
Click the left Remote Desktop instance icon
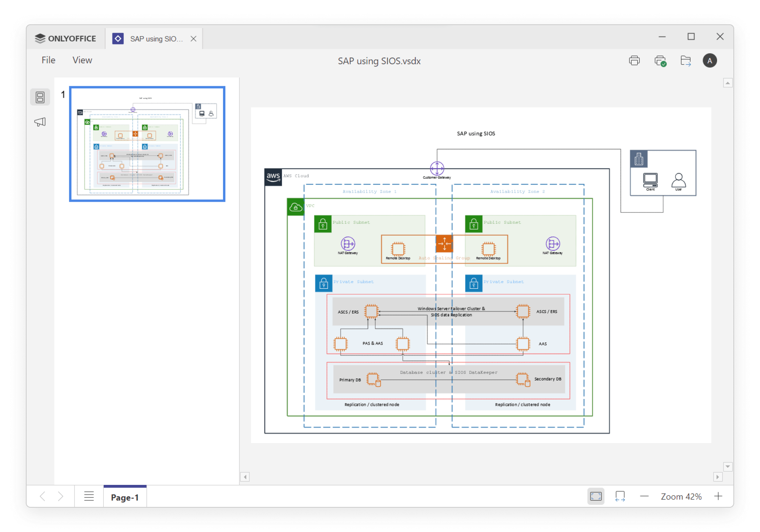[398, 249]
